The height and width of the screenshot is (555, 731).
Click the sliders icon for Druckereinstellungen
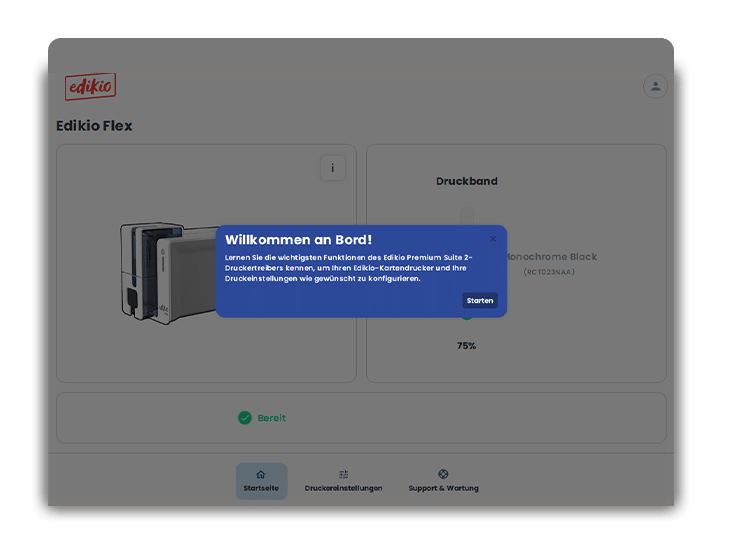[x=343, y=474]
